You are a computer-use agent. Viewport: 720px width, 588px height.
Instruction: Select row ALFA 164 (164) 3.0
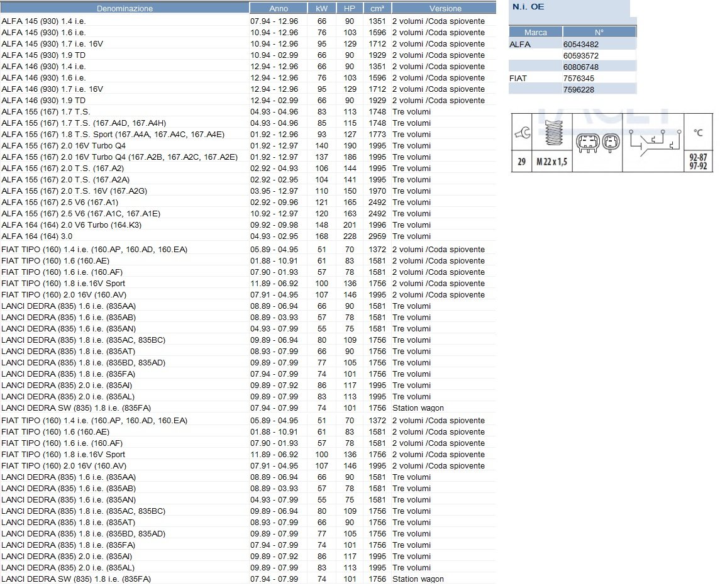248,236
